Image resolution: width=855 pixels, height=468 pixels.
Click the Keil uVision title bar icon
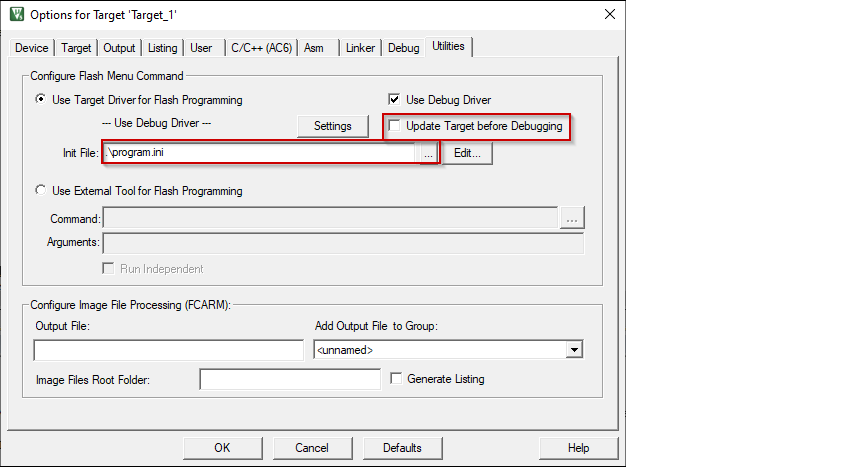(x=17, y=15)
